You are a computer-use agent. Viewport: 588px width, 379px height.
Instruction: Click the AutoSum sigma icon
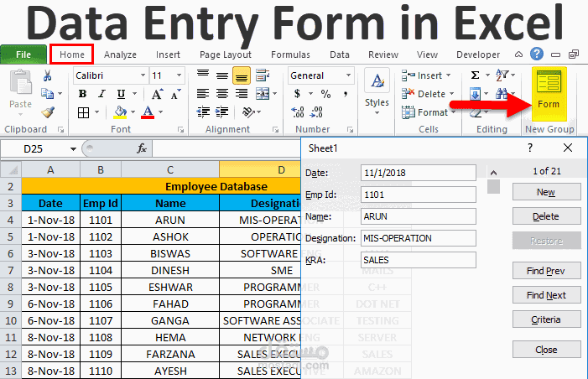pyautogui.click(x=475, y=75)
